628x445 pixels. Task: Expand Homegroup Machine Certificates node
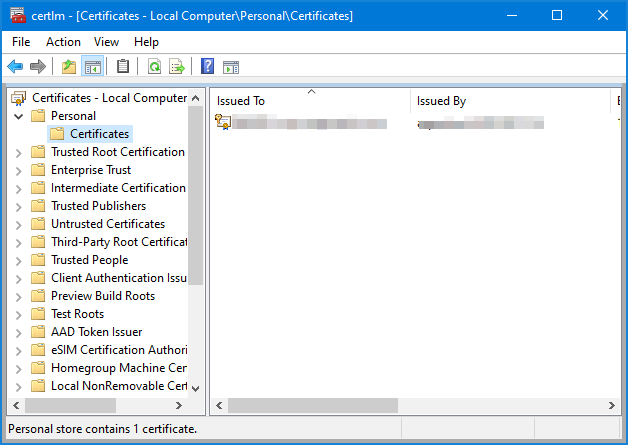[x=18, y=369]
